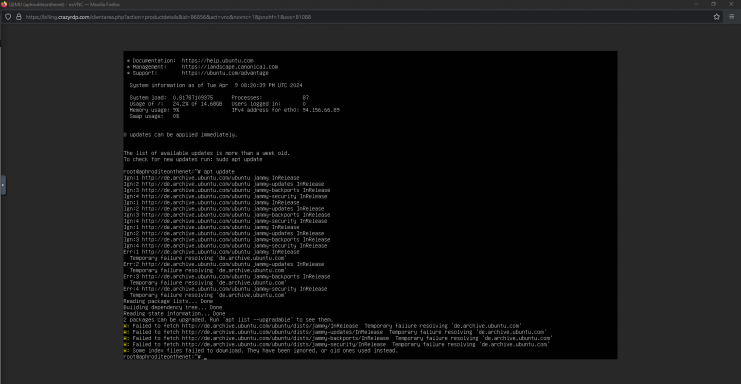Click 'Reading package lists... Done' line
This screenshot has height=384, width=741.
tap(168, 301)
